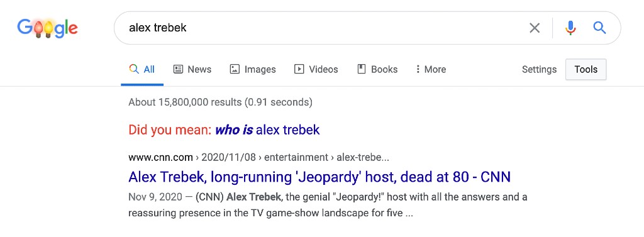Viewport: 644px width, 237px height.
Task: Toggle the Tools button
Action: pos(586,69)
